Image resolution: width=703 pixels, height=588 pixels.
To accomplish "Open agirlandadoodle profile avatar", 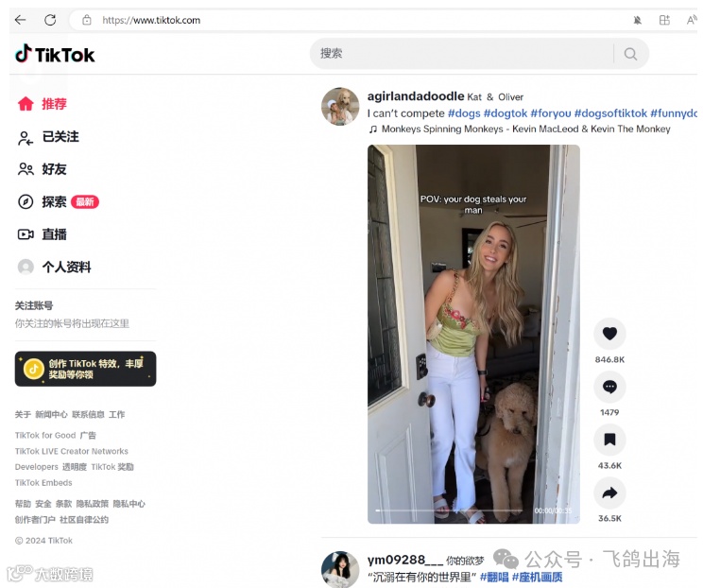I will click(340, 106).
